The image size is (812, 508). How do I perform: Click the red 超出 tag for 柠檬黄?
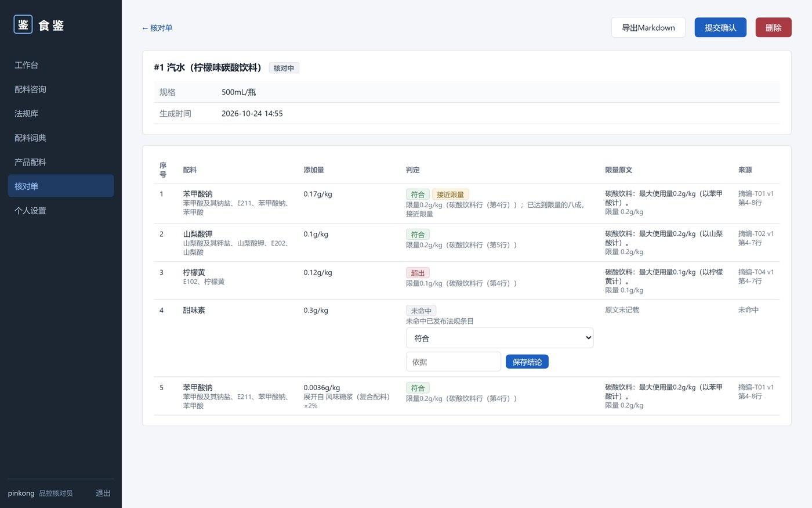click(418, 273)
